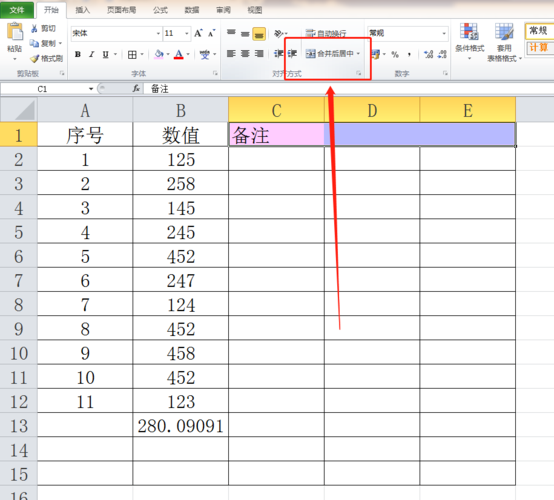Click the orientation (angled text) icon
The height and width of the screenshot is (500, 554).
coord(279,34)
